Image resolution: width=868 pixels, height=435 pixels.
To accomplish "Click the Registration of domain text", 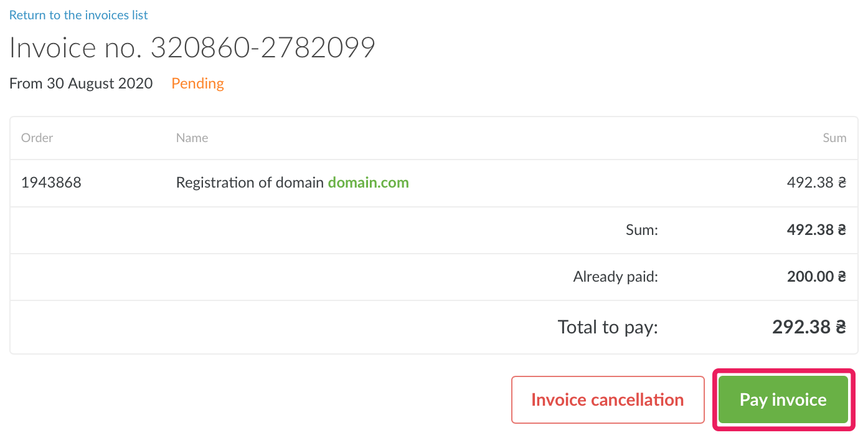I will pos(250,183).
